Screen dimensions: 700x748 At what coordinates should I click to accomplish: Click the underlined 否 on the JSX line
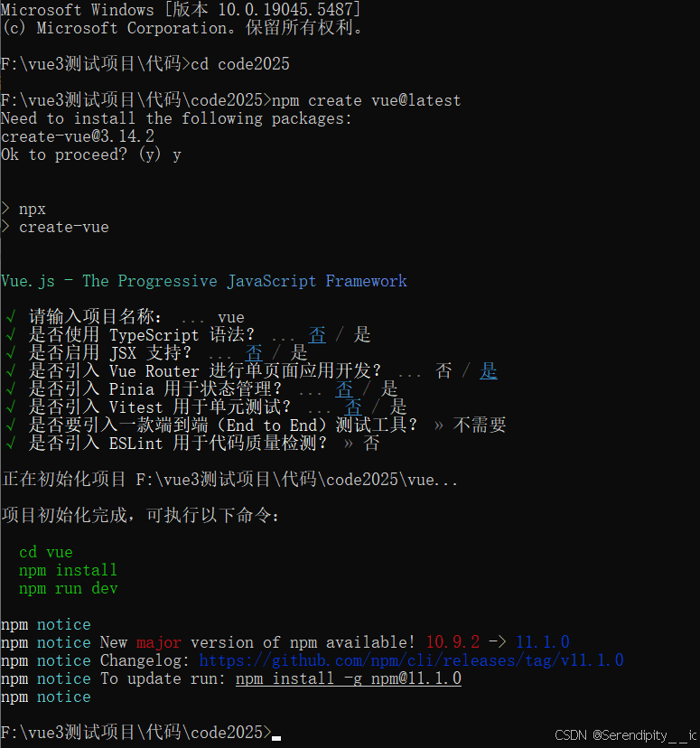click(x=254, y=353)
